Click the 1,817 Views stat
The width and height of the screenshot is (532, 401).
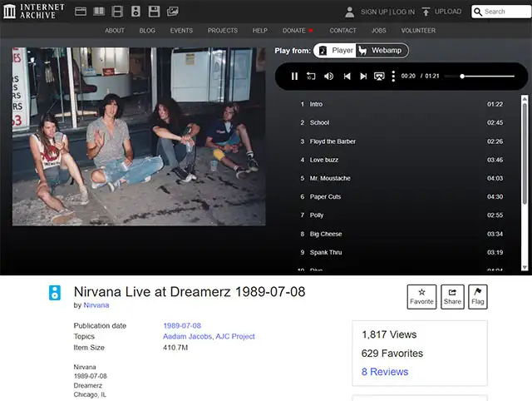[x=389, y=334]
